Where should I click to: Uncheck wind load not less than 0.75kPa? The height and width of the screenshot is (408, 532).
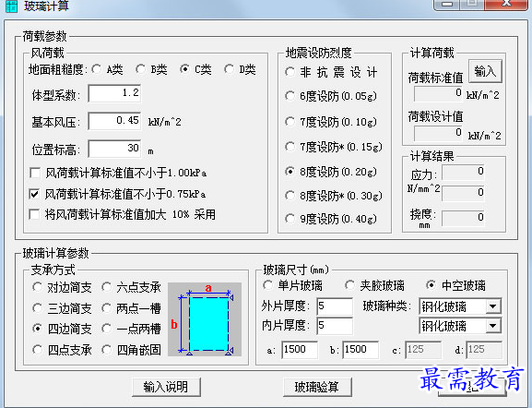[x=34, y=194]
